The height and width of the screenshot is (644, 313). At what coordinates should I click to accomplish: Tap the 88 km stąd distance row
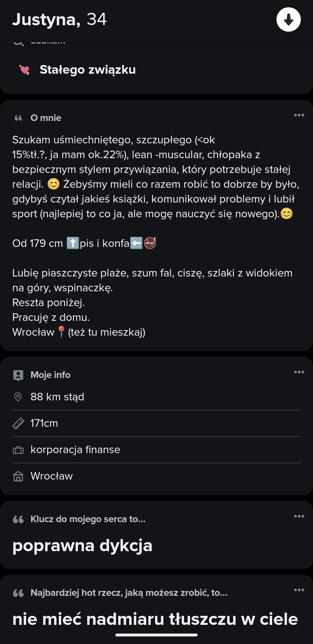57,397
